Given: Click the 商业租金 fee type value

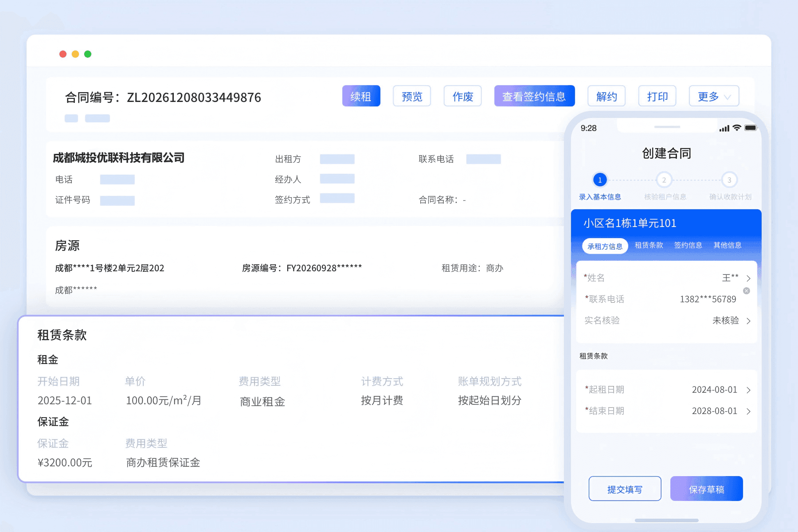Looking at the screenshot, I should pos(262,402).
